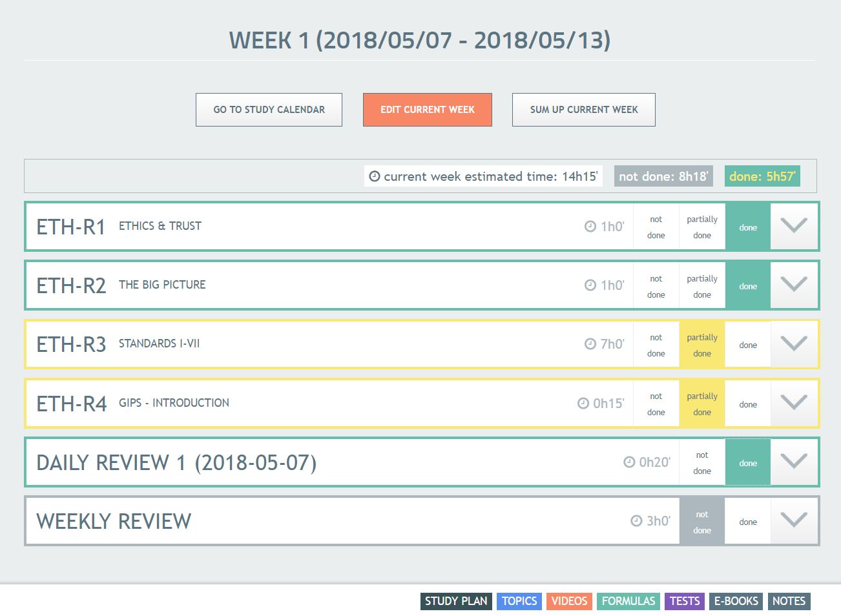Click clock icon in Weekly Review row
The image size is (841, 616).
point(636,521)
